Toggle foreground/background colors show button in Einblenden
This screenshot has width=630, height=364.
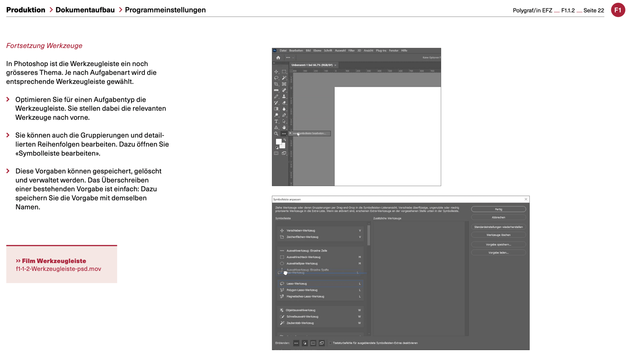(x=305, y=343)
